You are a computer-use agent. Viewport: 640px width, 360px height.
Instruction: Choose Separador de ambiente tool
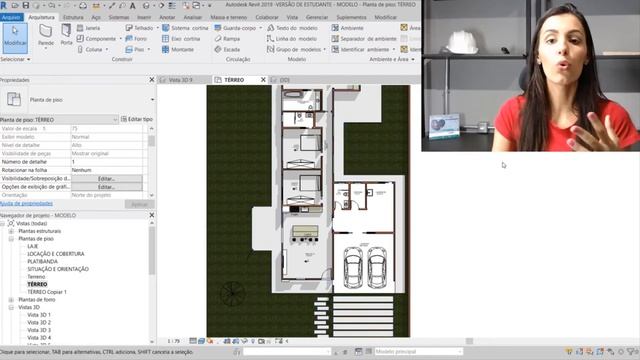click(364, 38)
